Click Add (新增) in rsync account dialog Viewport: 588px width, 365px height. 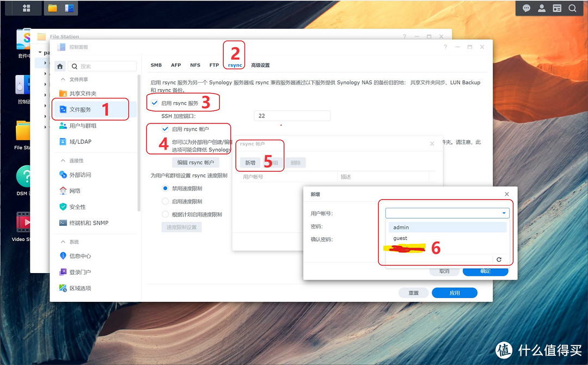pyautogui.click(x=250, y=163)
